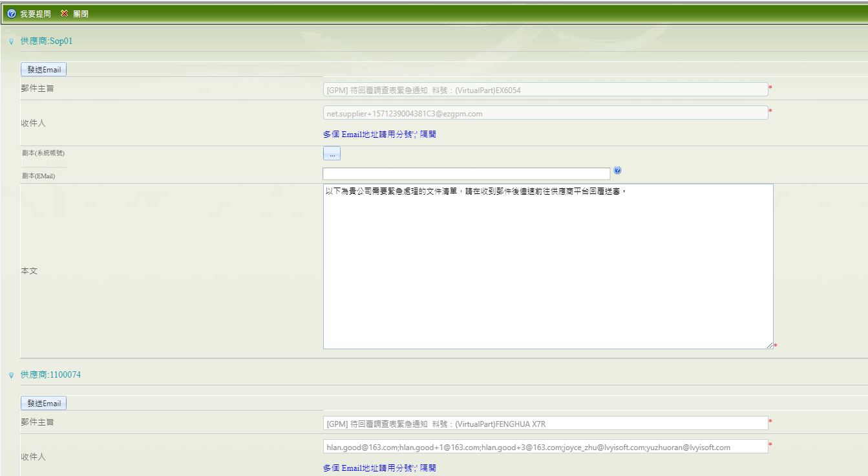The height and width of the screenshot is (476, 868).
Task: Click the 1100074 收件人 label
Action: pyautogui.click(x=33, y=457)
